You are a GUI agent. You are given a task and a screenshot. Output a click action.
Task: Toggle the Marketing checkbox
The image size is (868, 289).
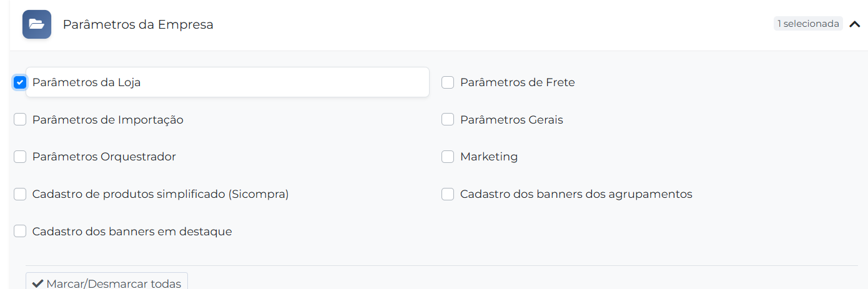coord(448,157)
